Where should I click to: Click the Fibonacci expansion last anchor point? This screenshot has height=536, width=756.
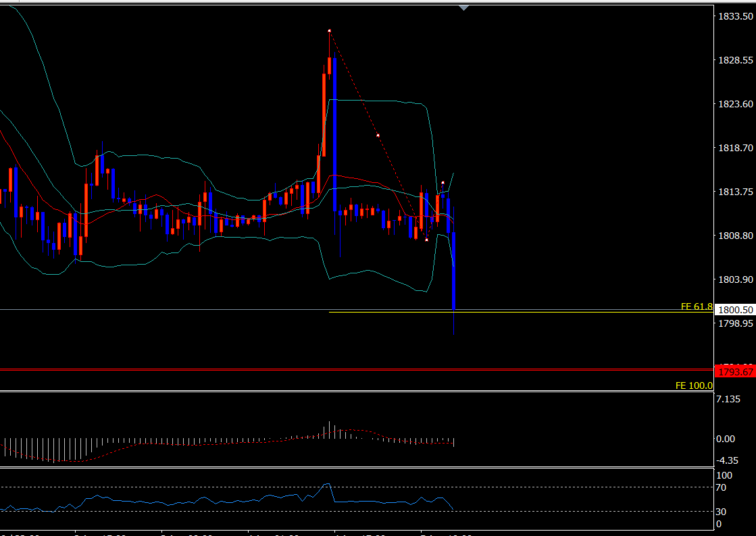pos(443,183)
